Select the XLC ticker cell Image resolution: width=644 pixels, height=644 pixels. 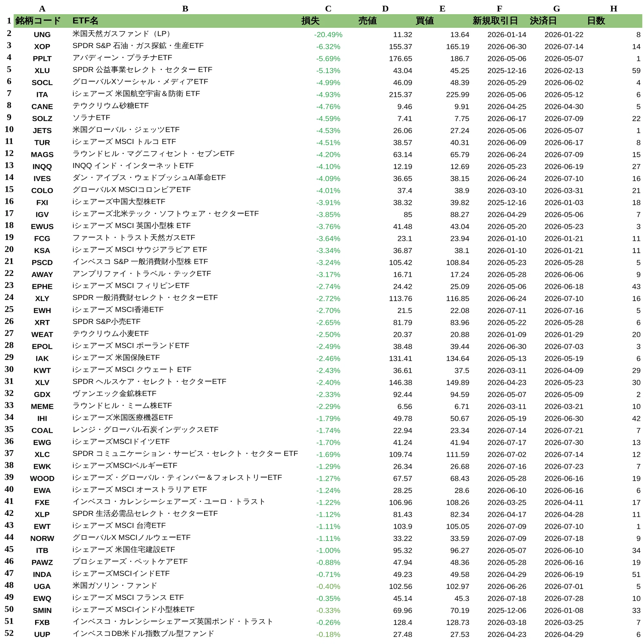point(42,454)
